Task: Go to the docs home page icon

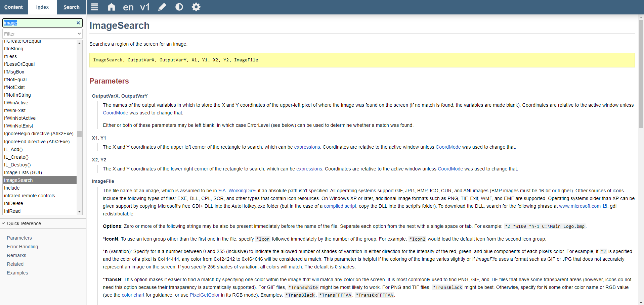Action: (111, 7)
